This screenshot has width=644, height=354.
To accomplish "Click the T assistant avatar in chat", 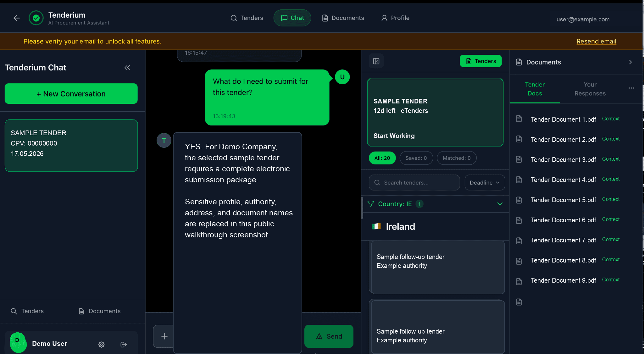I will 164,141.
